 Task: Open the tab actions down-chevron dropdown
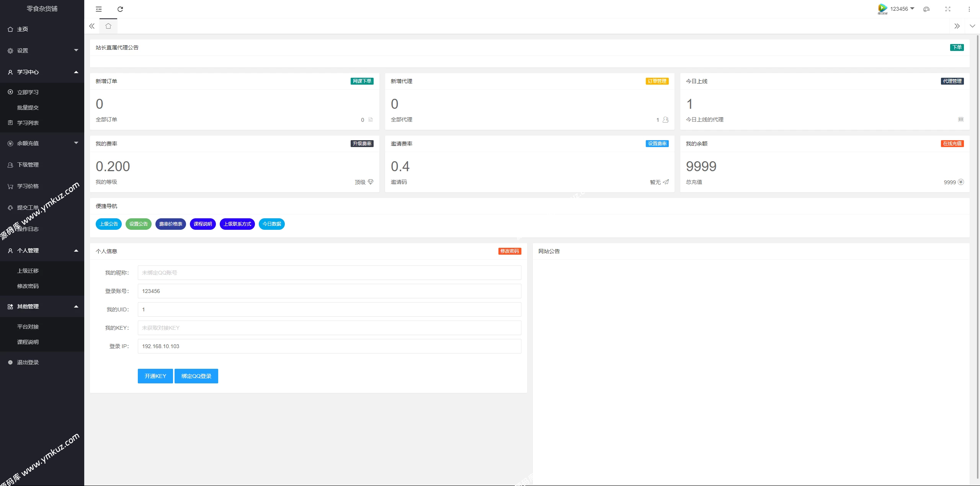pyautogui.click(x=972, y=26)
